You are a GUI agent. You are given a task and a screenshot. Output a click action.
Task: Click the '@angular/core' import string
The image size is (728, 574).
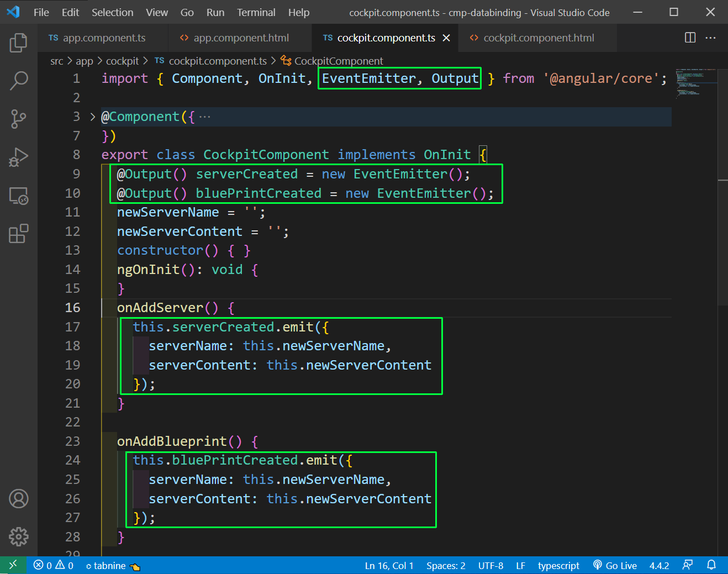(x=602, y=78)
